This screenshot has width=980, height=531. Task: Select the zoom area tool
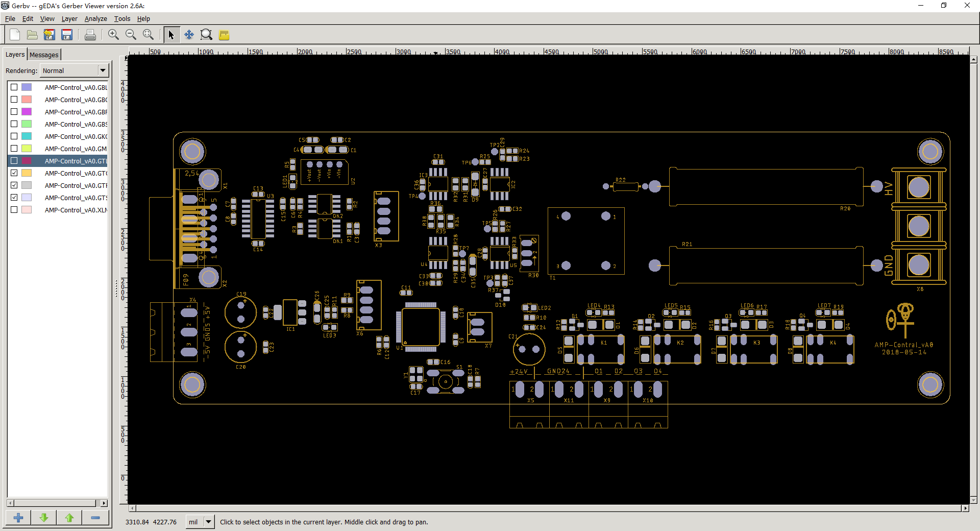click(x=206, y=35)
